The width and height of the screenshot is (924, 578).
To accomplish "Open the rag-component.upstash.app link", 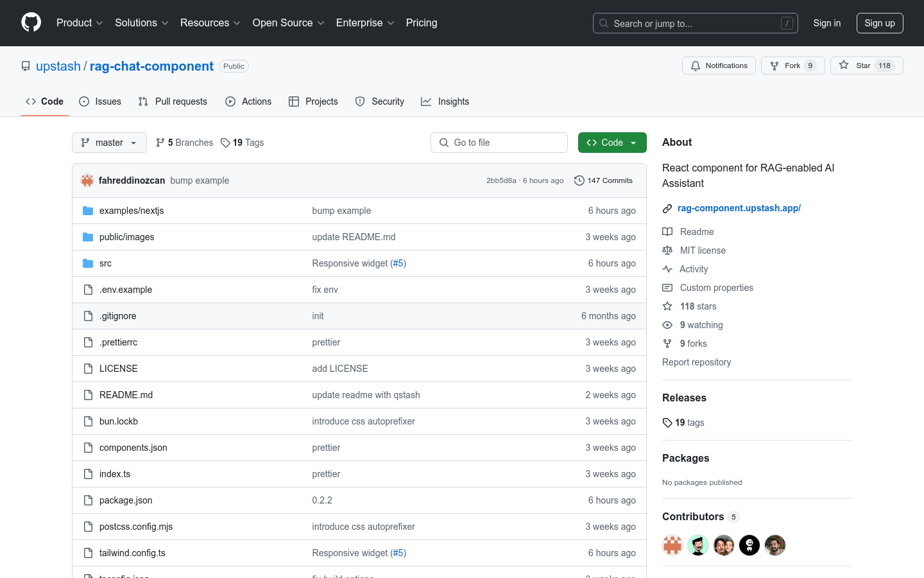I will tap(739, 207).
